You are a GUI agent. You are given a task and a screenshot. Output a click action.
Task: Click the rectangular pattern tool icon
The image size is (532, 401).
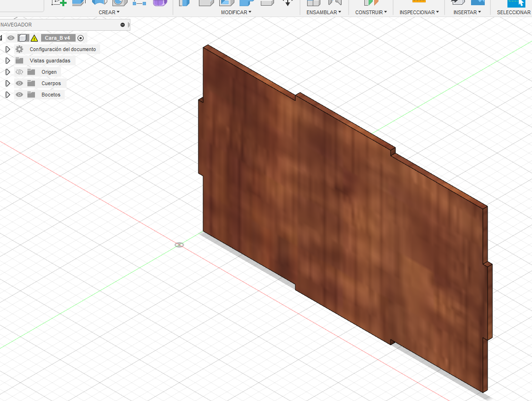pyautogui.click(x=139, y=2)
